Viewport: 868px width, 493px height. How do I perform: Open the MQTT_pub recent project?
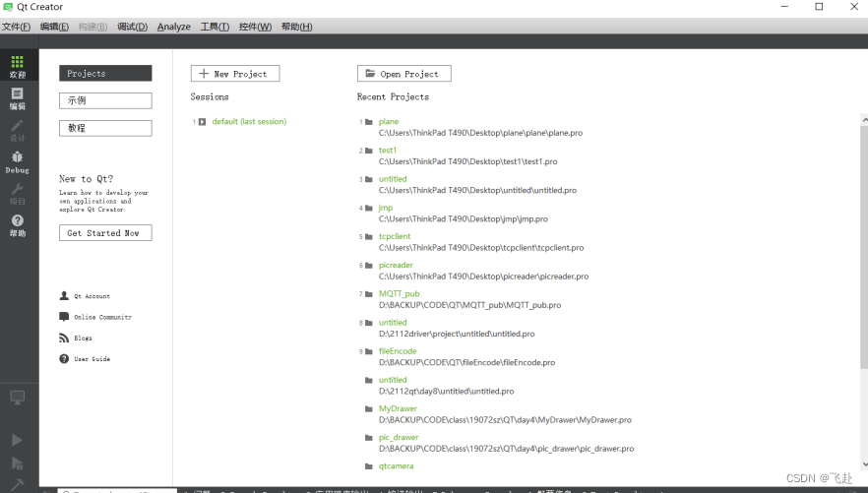click(x=400, y=293)
